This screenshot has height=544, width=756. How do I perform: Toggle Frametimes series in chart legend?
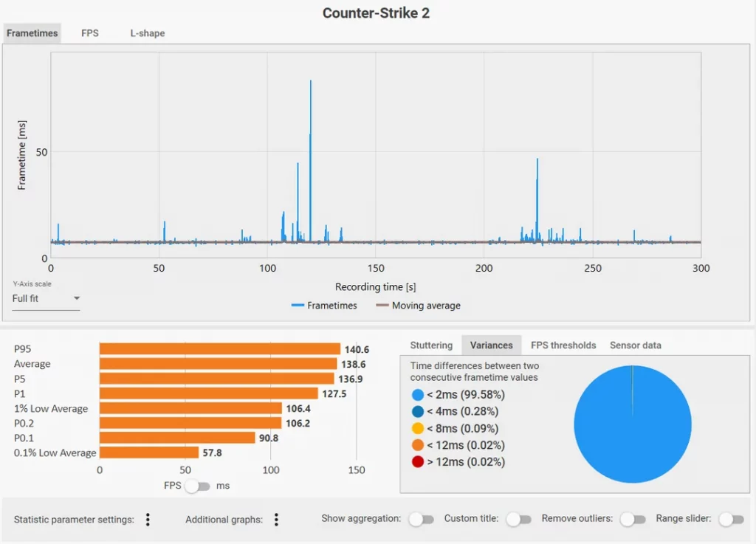(324, 306)
